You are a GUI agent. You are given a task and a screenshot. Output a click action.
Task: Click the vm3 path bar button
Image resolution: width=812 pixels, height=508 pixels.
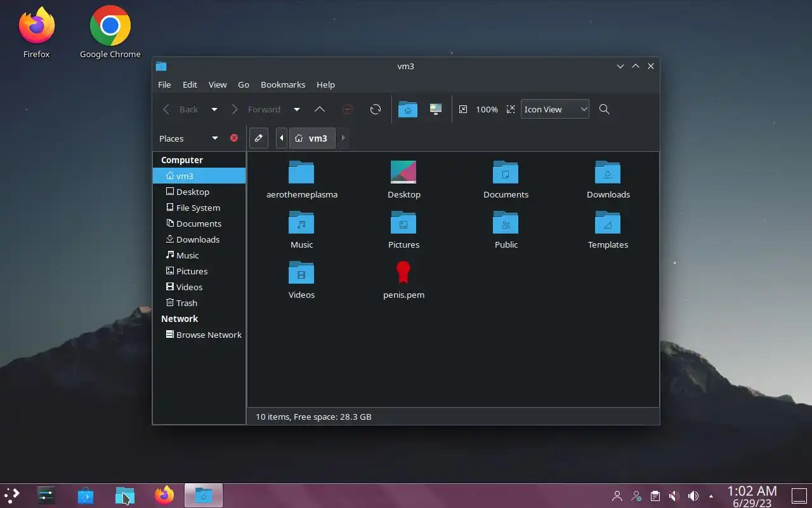[x=312, y=138]
